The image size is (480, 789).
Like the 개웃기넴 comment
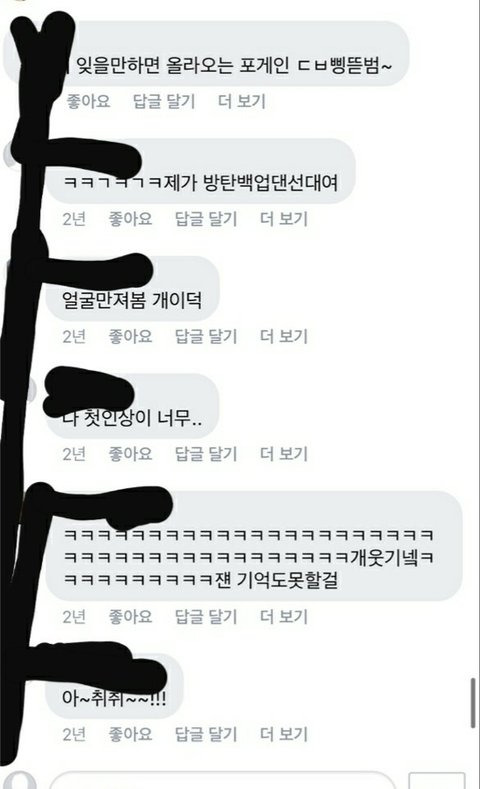[x=130, y=616]
